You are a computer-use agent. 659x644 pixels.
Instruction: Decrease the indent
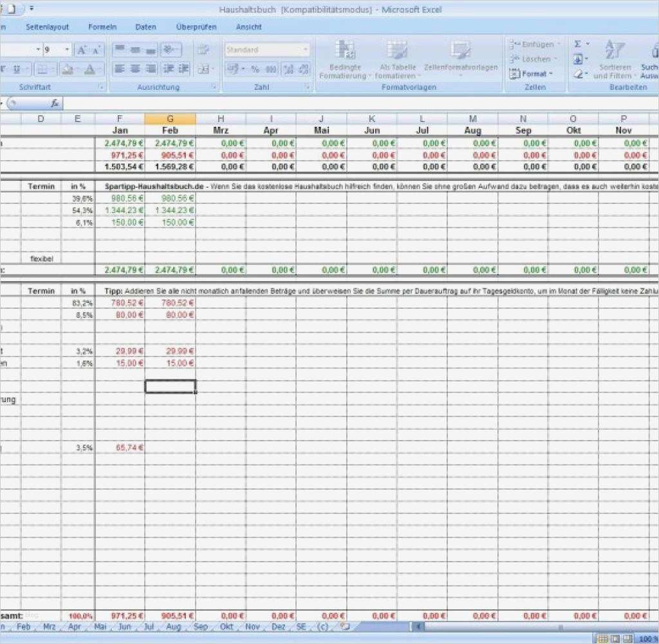pyautogui.click(x=168, y=68)
